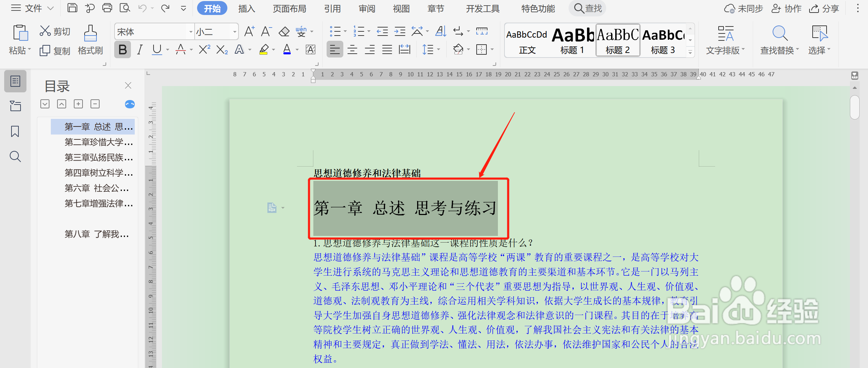Expand the 文件 menu dropdown arrow
Viewport: 868px width, 368px height.
click(x=50, y=8)
